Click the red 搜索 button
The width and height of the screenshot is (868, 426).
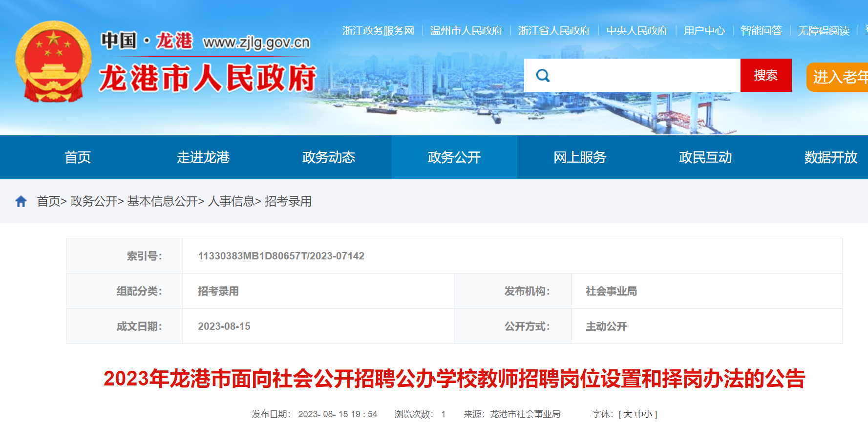(766, 75)
